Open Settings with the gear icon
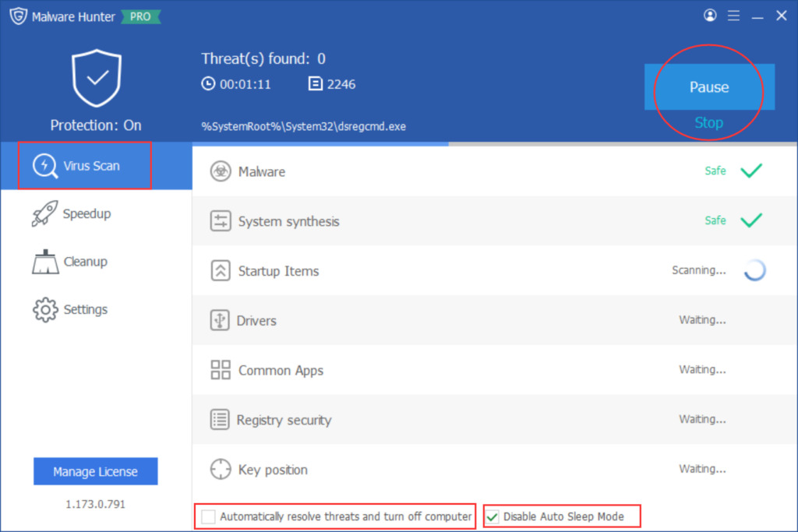Screen dimensions: 798x532 pos(44,309)
